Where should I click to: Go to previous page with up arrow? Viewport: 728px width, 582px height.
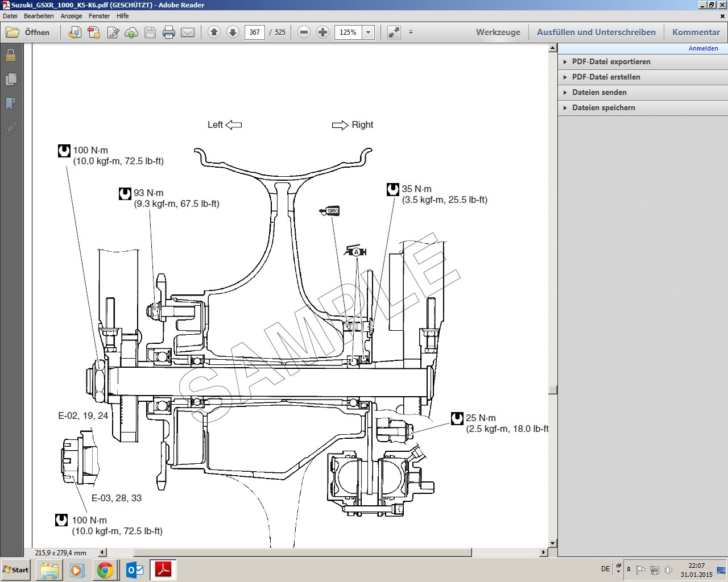214,32
